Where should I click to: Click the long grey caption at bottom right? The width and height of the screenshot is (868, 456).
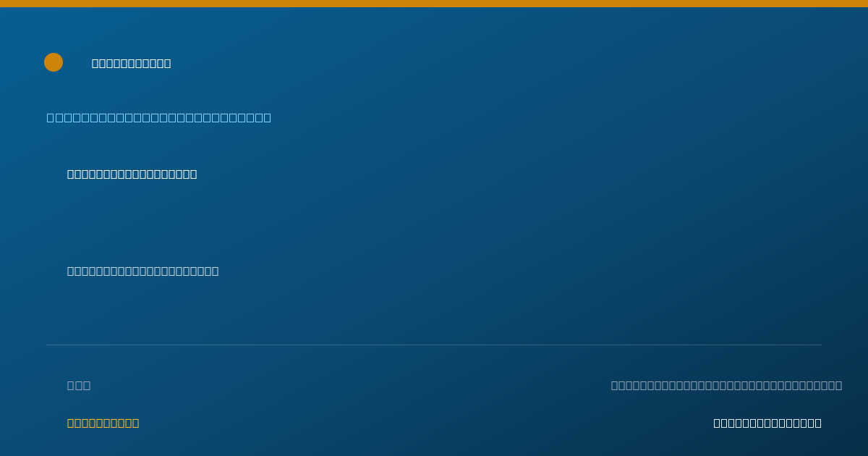pyautogui.click(x=726, y=385)
